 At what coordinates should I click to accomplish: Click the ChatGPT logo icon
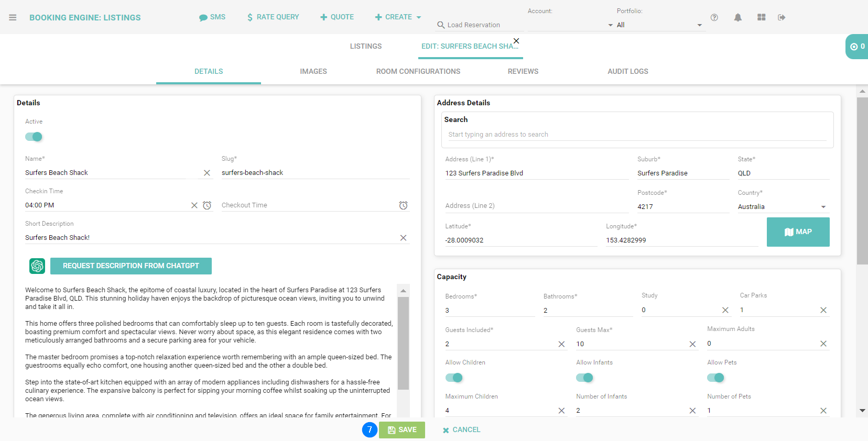click(x=37, y=266)
